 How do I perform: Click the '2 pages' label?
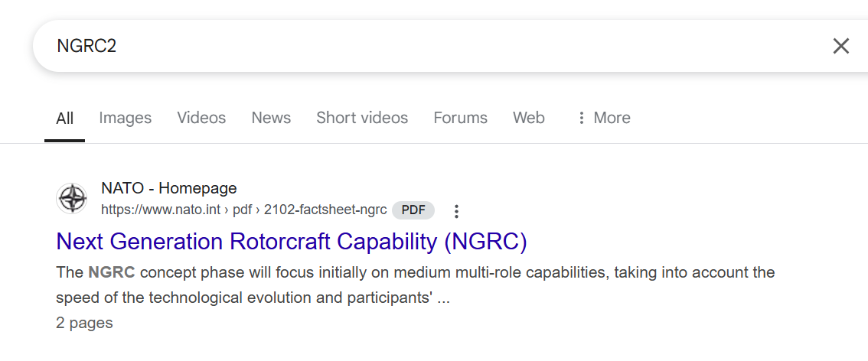[84, 323]
